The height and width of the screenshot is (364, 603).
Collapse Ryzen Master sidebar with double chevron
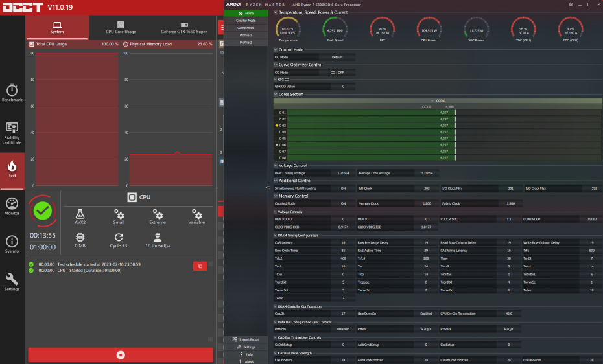[268, 187]
